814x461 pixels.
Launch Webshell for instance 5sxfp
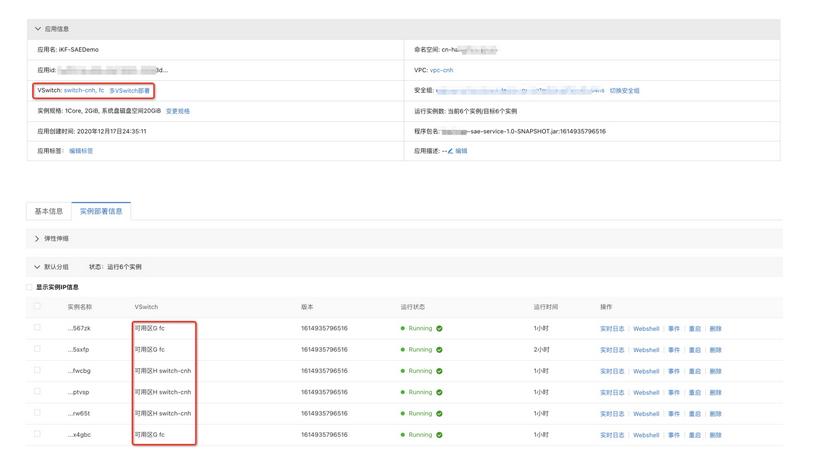point(646,350)
